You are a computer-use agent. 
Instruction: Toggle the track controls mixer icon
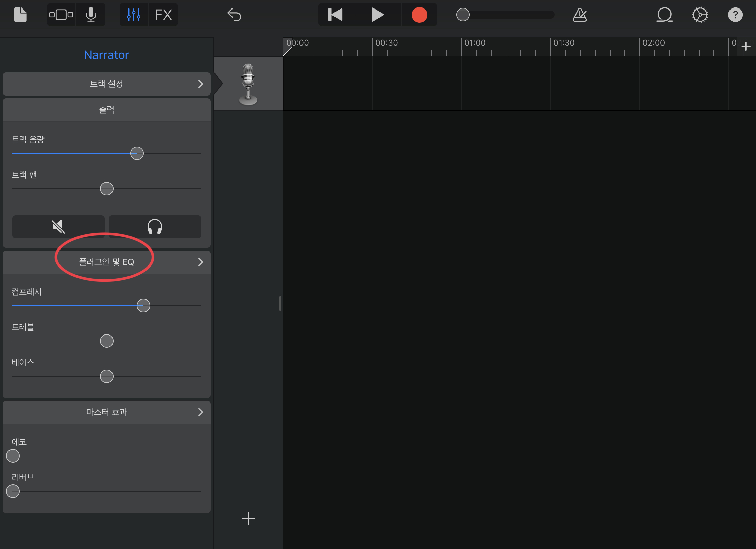134,15
